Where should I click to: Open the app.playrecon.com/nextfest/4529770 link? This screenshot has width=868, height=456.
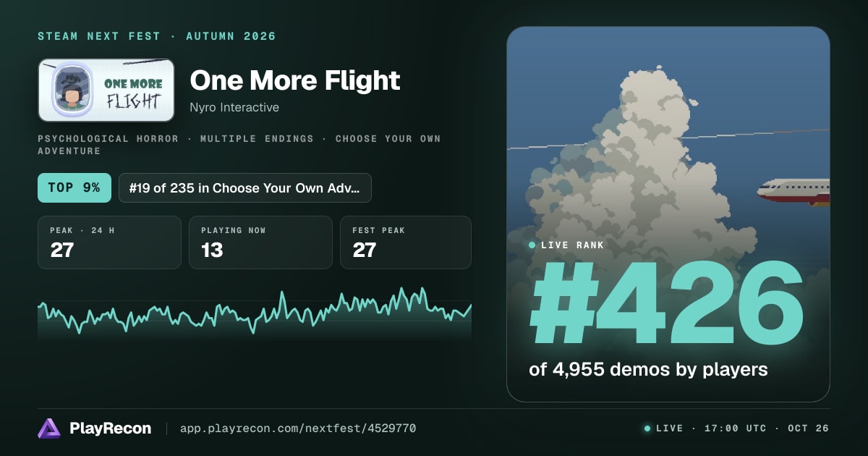click(297, 428)
